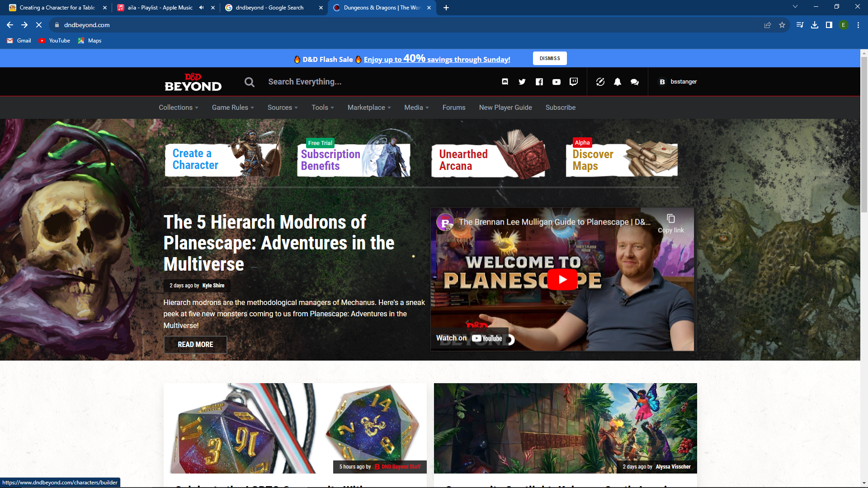Dismiss the Flash Sale banner
This screenshot has width=868, height=488.
(550, 58)
